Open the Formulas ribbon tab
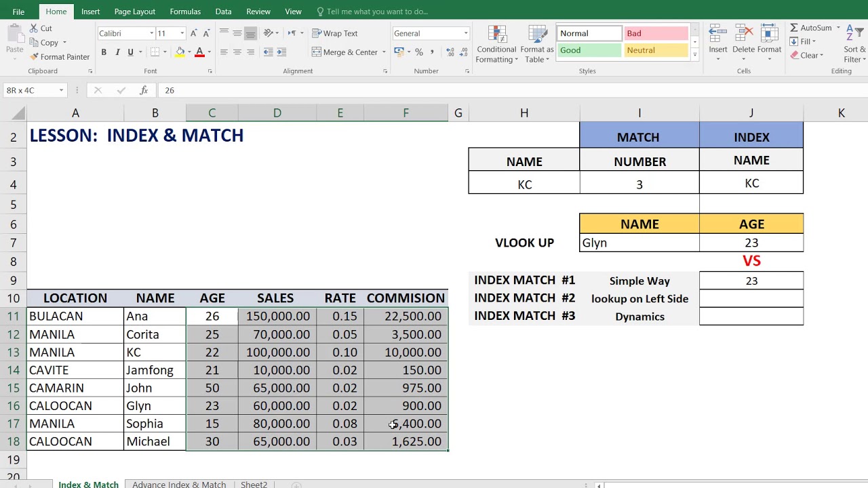The height and width of the screenshot is (488, 868). click(x=185, y=12)
